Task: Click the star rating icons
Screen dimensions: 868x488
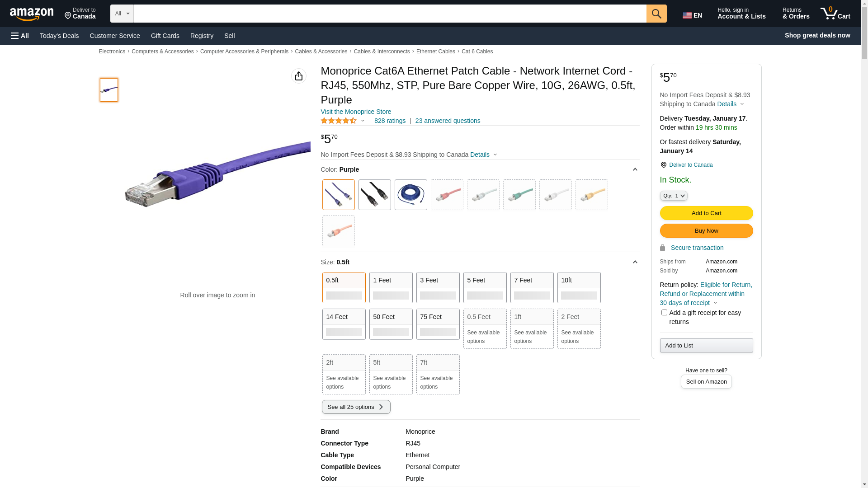Action: (339, 121)
